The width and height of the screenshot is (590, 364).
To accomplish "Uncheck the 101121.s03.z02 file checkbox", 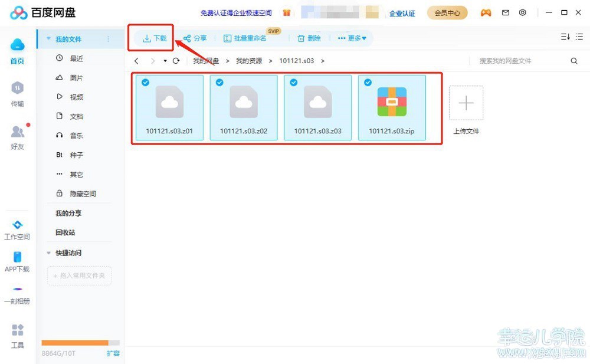I will pyautogui.click(x=219, y=83).
